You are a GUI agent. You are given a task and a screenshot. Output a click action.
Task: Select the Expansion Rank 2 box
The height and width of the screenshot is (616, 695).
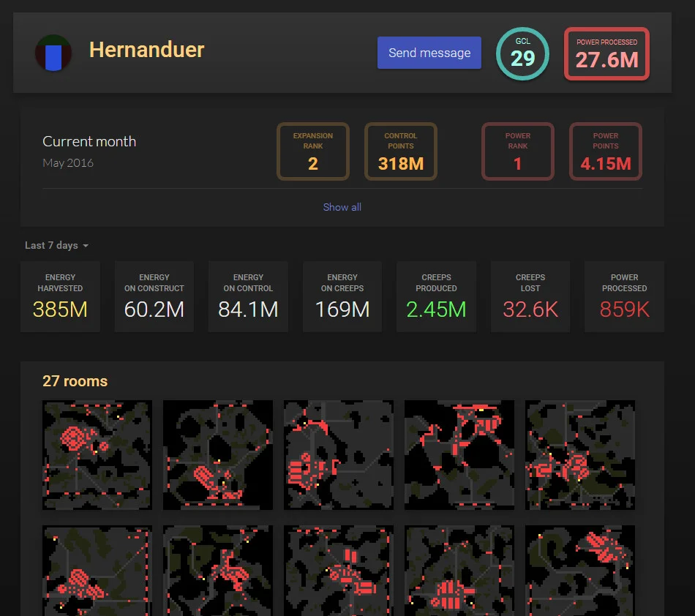point(313,151)
